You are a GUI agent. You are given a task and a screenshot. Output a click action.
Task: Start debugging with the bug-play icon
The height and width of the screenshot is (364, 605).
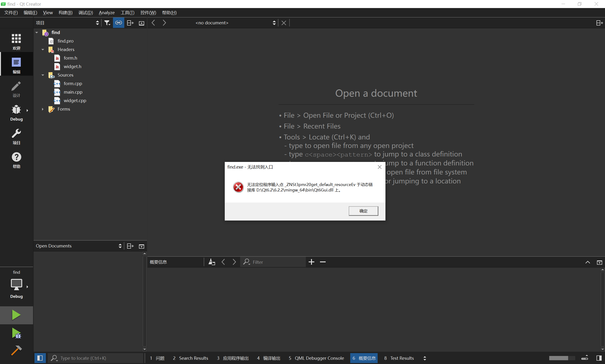coord(16,333)
